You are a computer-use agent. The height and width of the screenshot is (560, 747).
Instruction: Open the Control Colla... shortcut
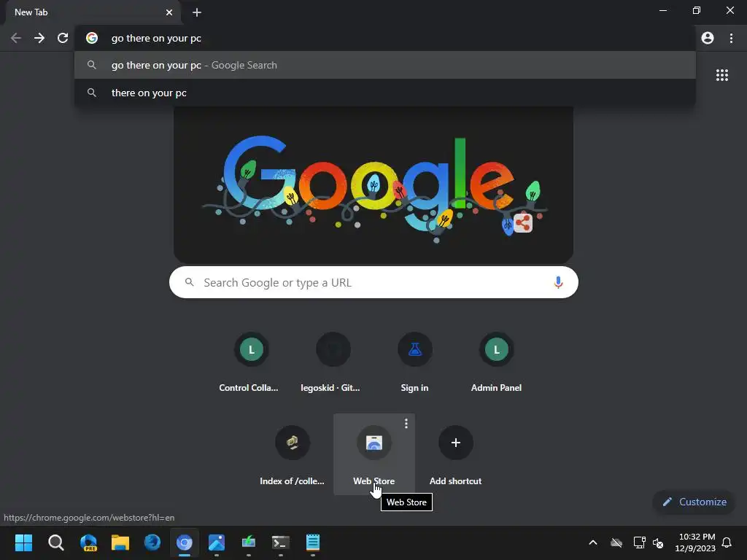point(251,363)
